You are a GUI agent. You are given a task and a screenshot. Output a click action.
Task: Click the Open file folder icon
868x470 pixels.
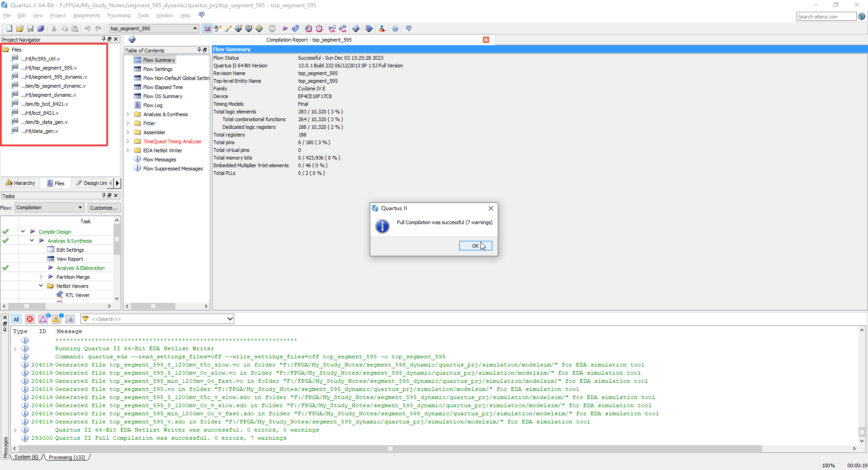(x=20, y=28)
